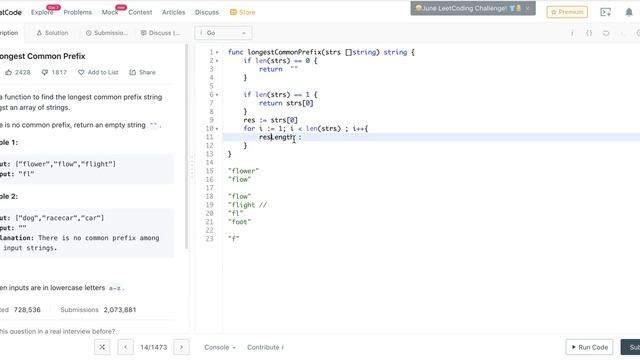Expand the Console dropdown

tap(220, 347)
